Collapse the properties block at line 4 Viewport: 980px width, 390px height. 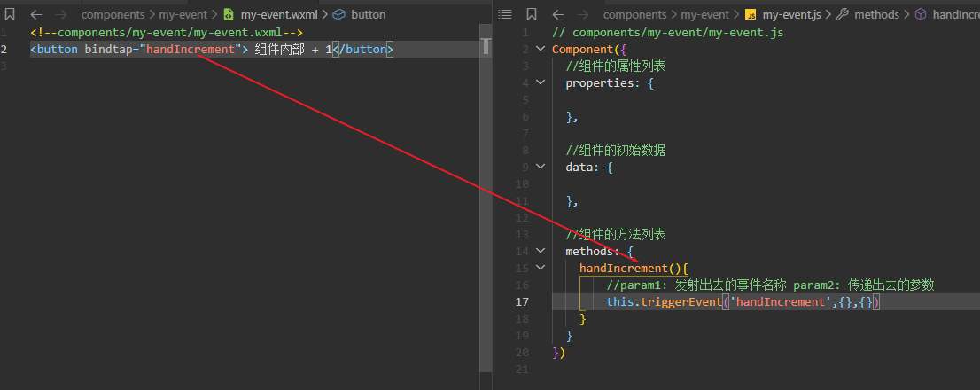click(540, 82)
